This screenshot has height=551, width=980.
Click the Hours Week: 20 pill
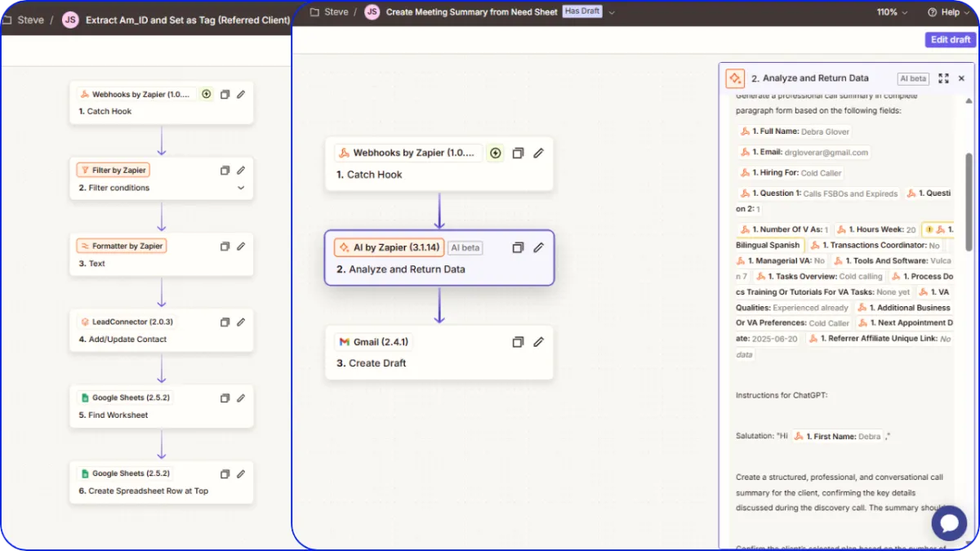pos(875,229)
